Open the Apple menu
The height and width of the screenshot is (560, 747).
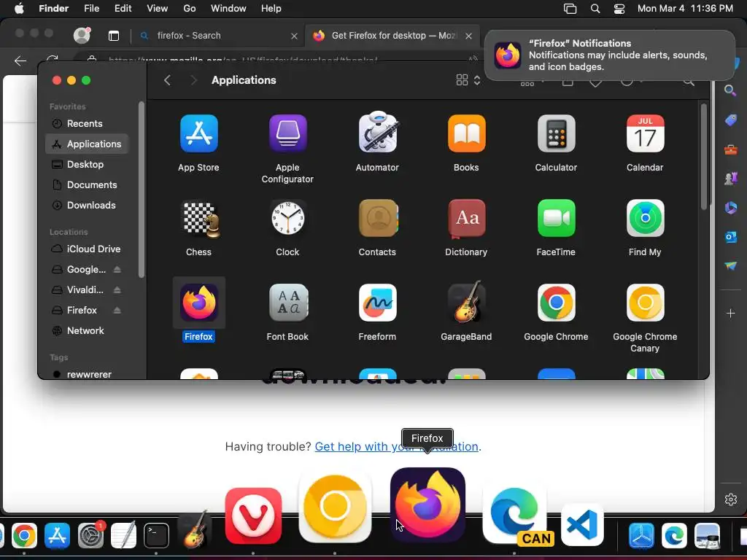click(x=19, y=9)
